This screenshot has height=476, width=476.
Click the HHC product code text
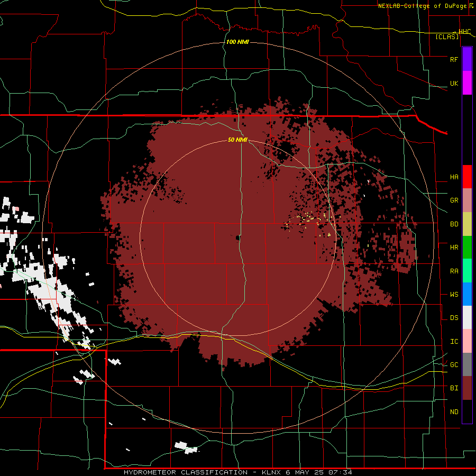pyautogui.click(x=464, y=31)
